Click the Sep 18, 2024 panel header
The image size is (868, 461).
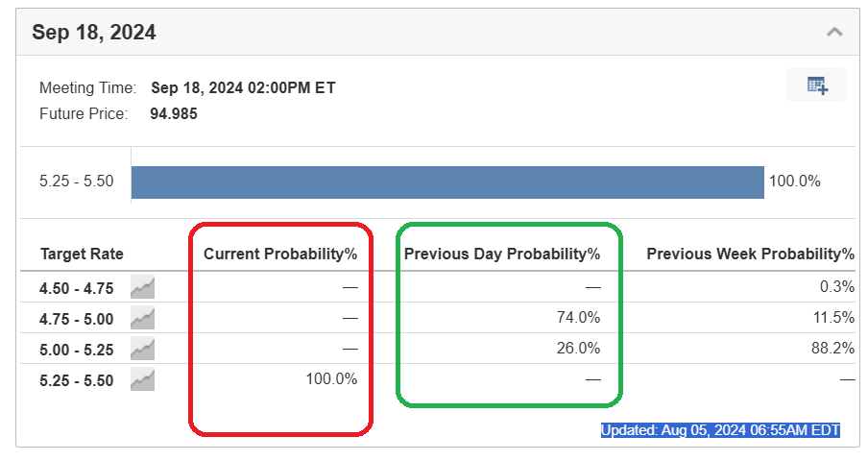click(94, 33)
